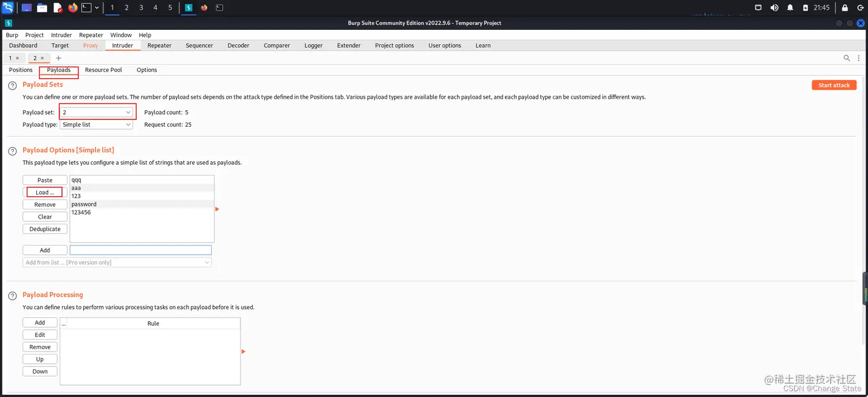The width and height of the screenshot is (868, 397).
Task: Open help icon for Payload Options
Action: click(12, 151)
